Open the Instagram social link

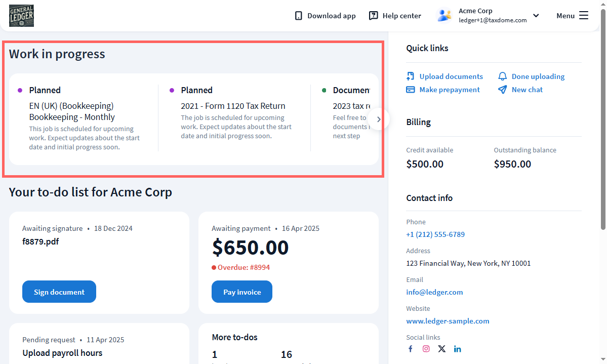[x=426, y=349]
